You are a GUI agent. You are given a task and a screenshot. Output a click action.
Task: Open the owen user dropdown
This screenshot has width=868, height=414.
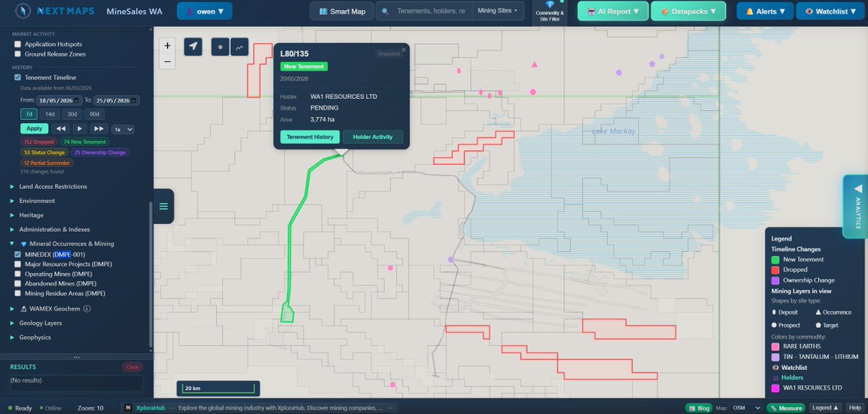click(205, 12)
